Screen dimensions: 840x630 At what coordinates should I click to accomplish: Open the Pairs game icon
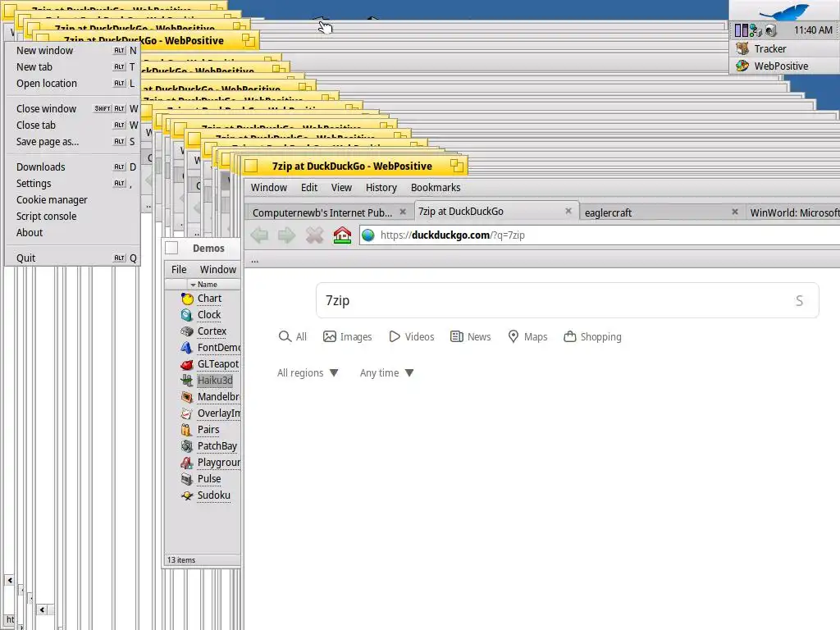[x=187, y=430]
